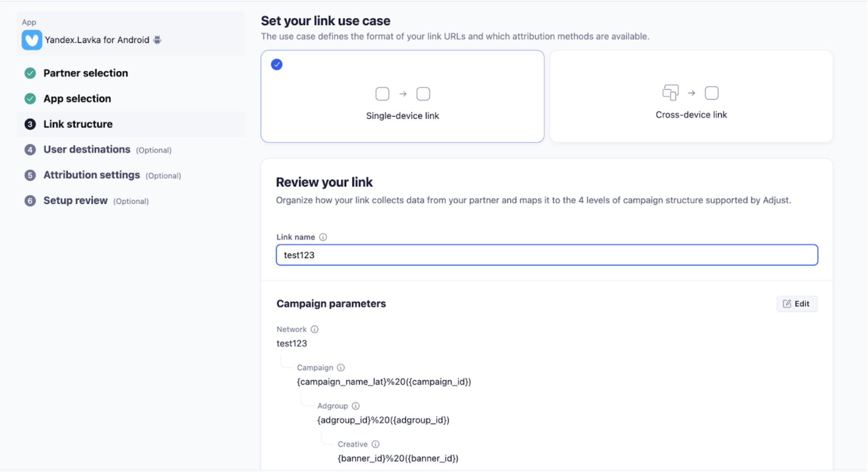Open the User destinations step

(x=87, y=149)
